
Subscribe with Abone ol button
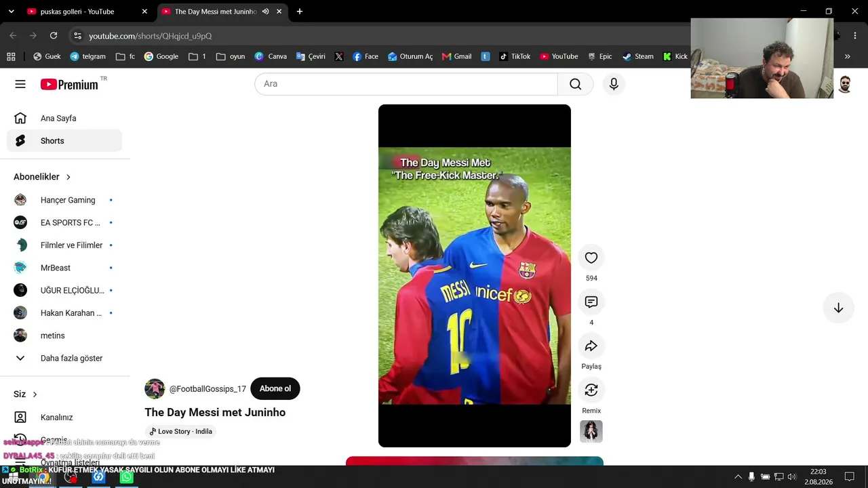coord(275,388)
